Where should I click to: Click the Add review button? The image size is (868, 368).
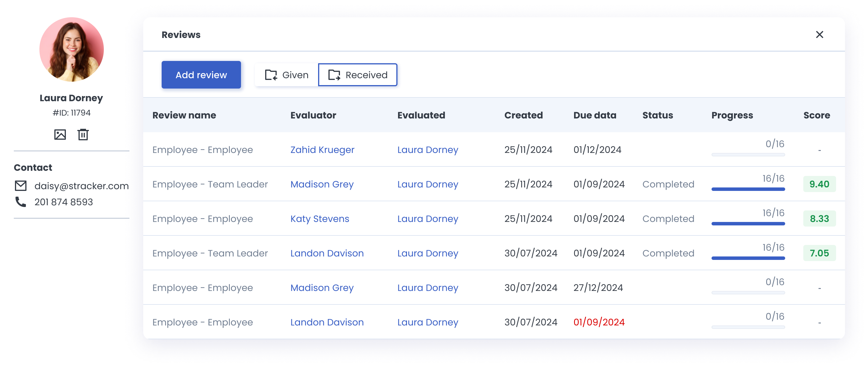(x=201, y=75)
